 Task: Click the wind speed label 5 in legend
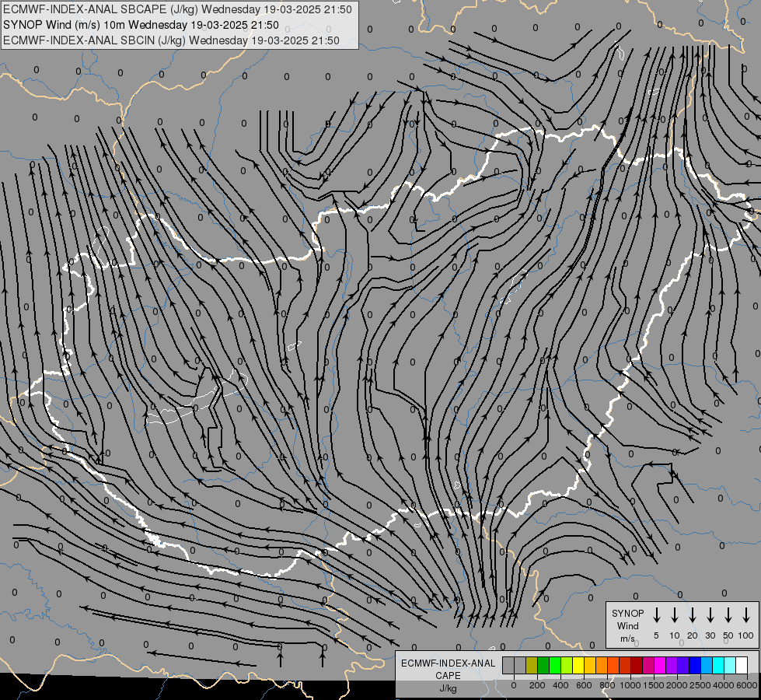(656, 635)
